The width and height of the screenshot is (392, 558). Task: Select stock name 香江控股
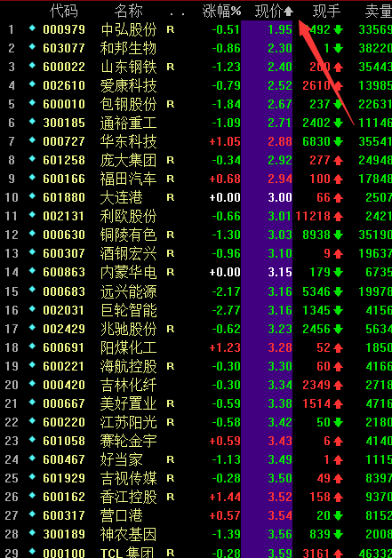click(x=128, y=497)
